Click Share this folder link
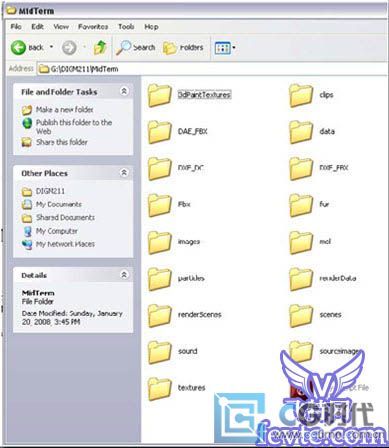 pos(62,142)
